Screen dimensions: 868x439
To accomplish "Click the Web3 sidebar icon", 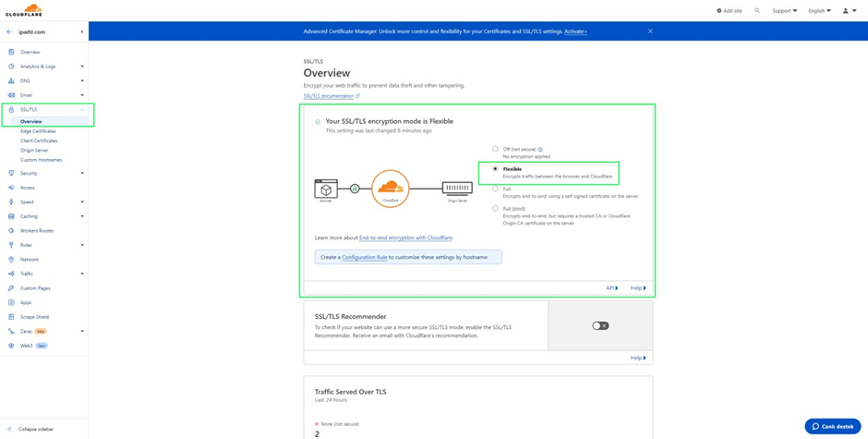I will point(11,346).
